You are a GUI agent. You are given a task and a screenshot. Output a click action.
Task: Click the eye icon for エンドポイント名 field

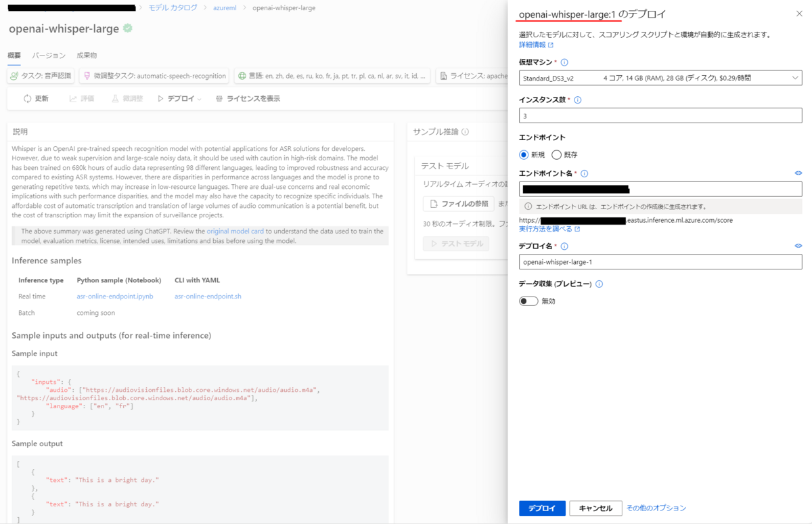pyautogui.click(x=798, y=173)
